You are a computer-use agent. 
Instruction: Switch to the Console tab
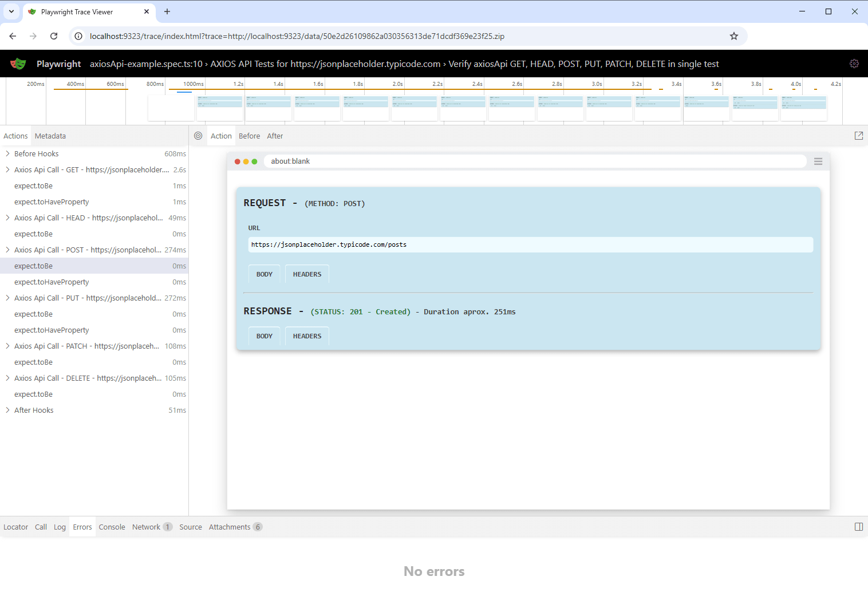(112, 527)
